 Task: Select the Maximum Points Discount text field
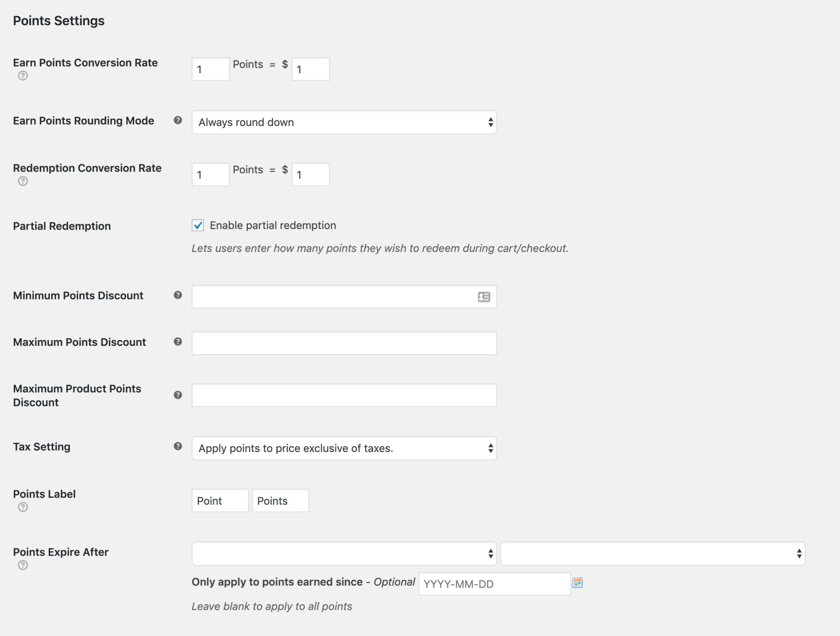344,343
